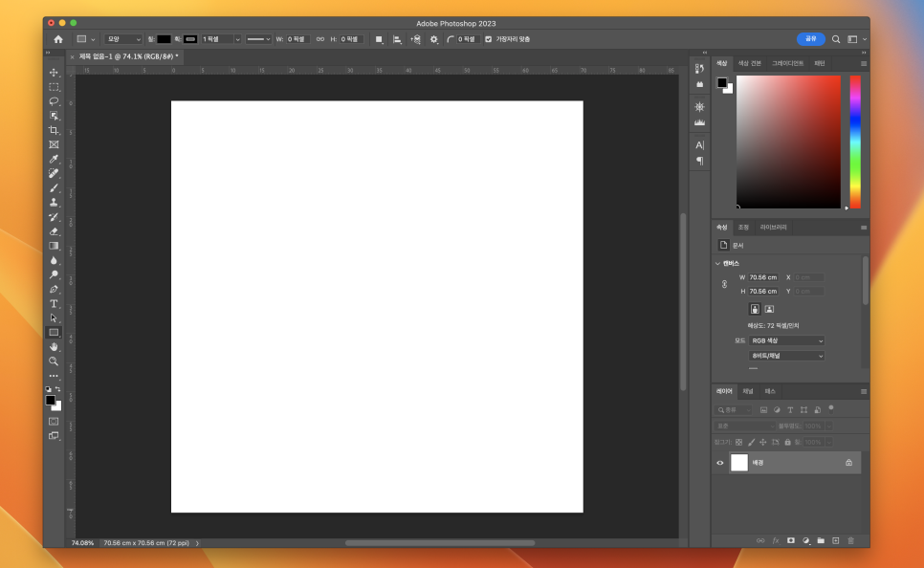Click the Home icon in options bar
924x568 pixels.
[57, 39]
